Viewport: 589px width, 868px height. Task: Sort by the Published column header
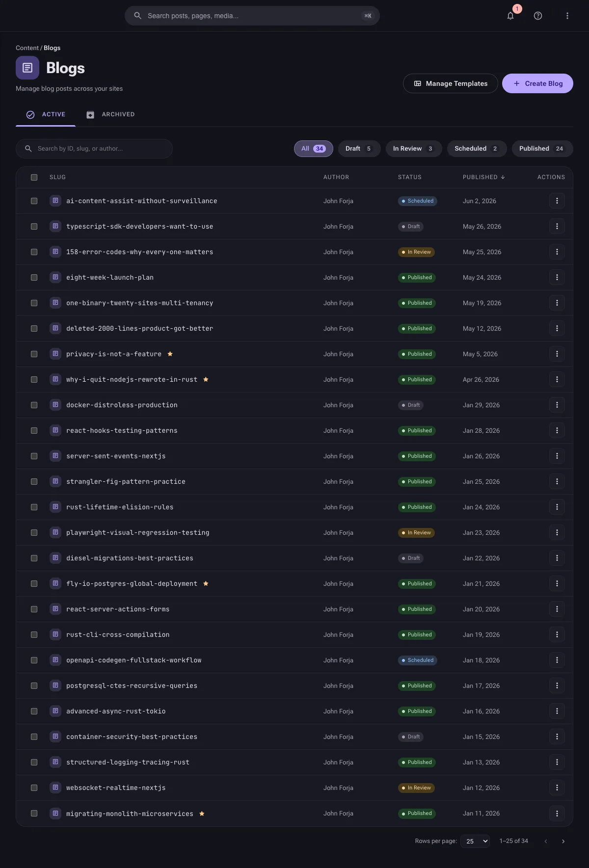click(483, 177)
